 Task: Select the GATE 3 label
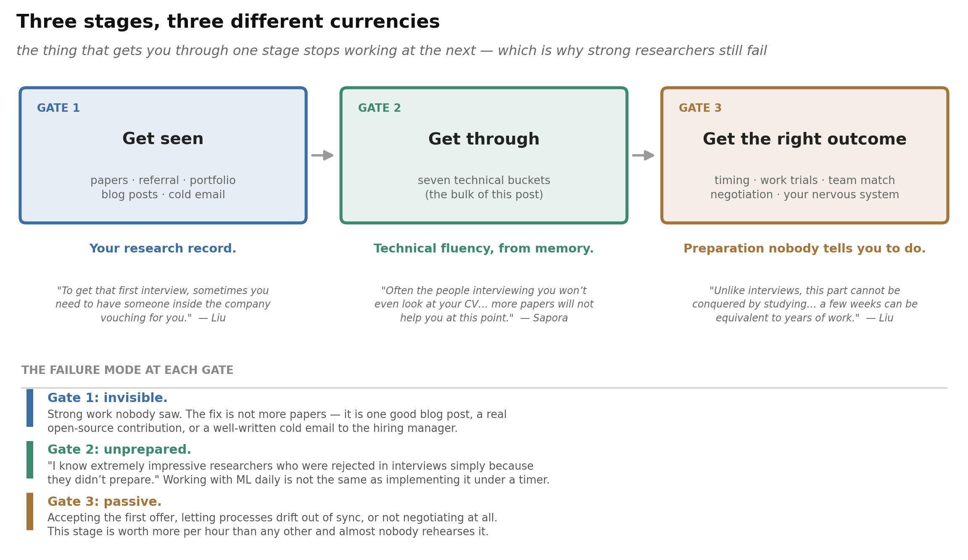[x=700, y=108]
